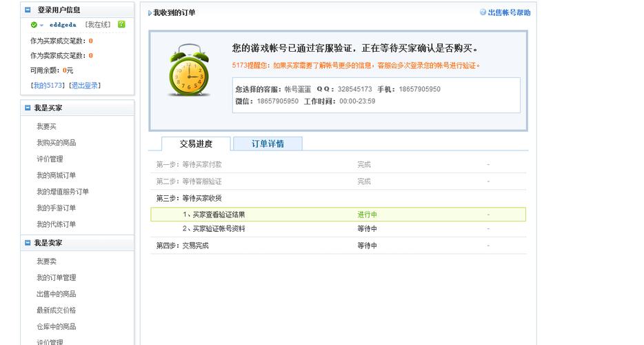
Task: Click the arrow icon before 我收到的订单
Action: pos(150,13)
